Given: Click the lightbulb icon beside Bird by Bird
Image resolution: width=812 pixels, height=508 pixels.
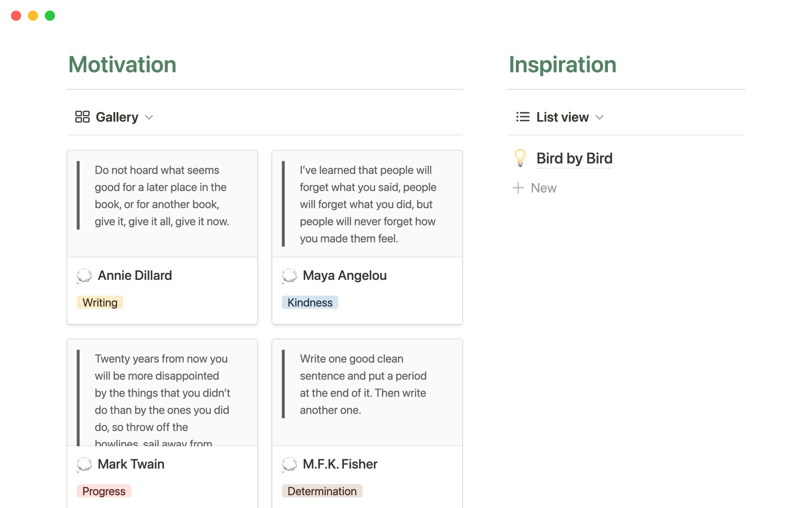Looking at the screenshot, I should pyautogui.click(x=520, y=158).
